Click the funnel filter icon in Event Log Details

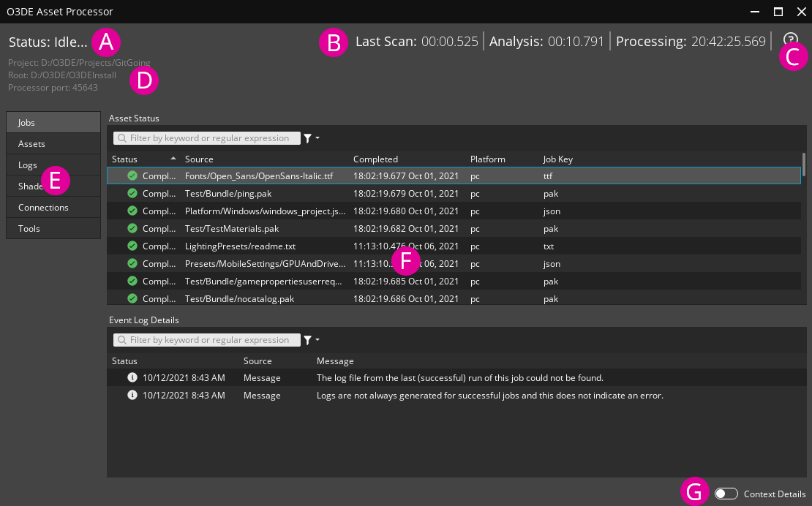(x=308, y=339)
